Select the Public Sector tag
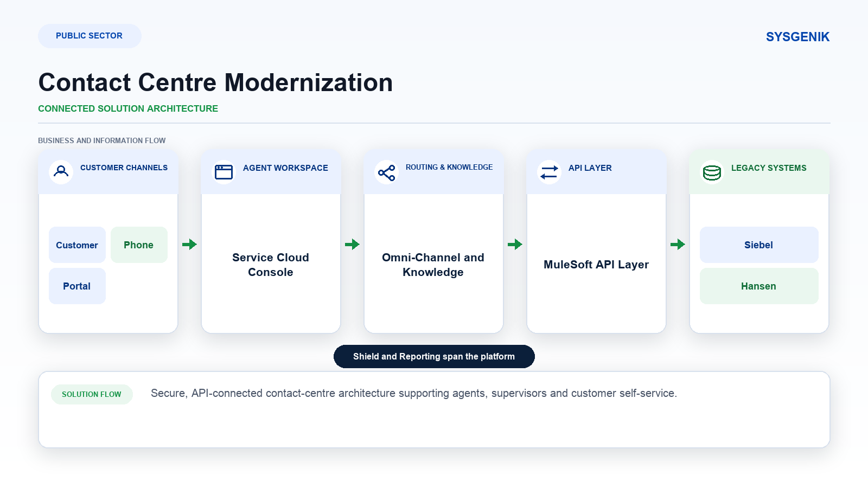868x488 pixels. point(90,36)
